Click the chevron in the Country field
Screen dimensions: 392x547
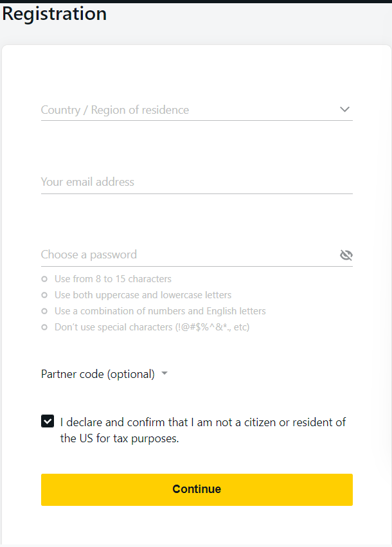(344, 109)
